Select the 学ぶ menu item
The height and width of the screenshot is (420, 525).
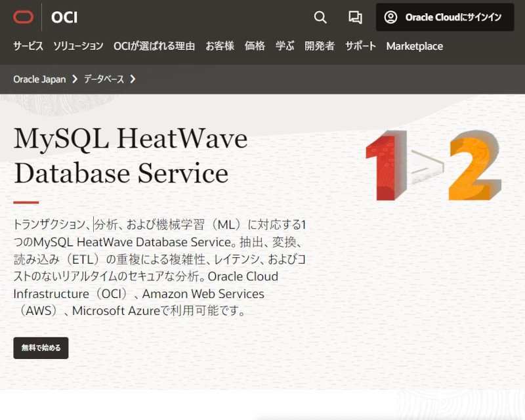tap(284, 47)
